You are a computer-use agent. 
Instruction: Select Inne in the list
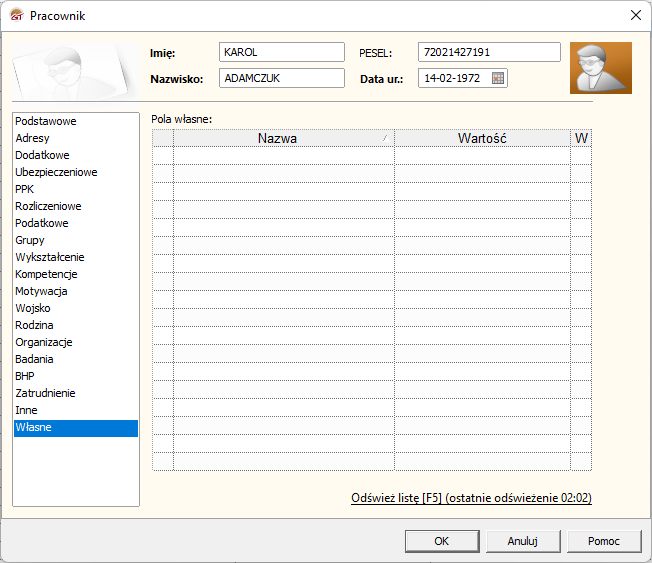[76, 410]
